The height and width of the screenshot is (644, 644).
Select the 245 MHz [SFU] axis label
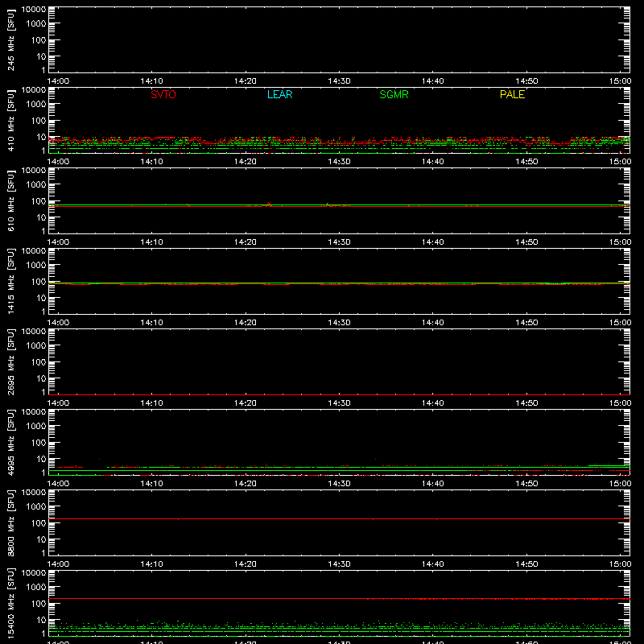(10, 39)
